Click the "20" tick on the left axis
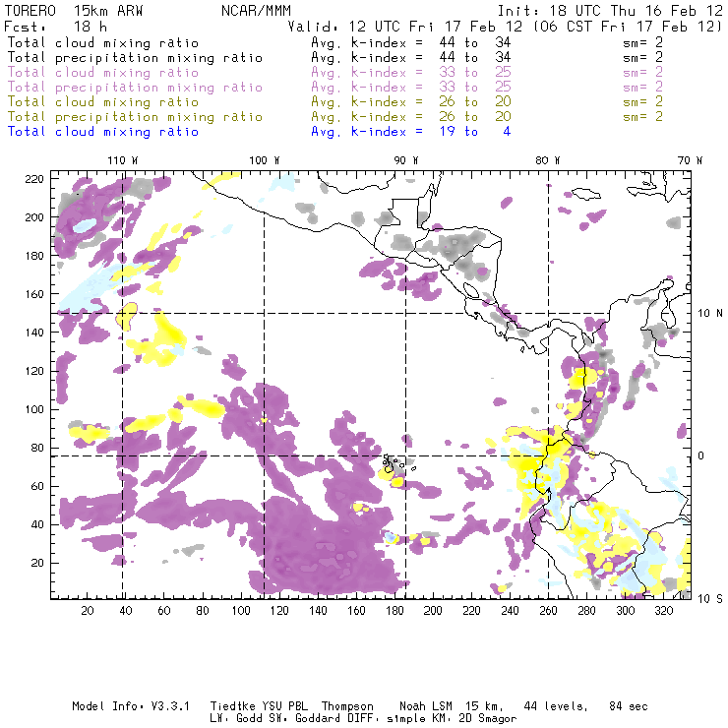 coord(37,563)
